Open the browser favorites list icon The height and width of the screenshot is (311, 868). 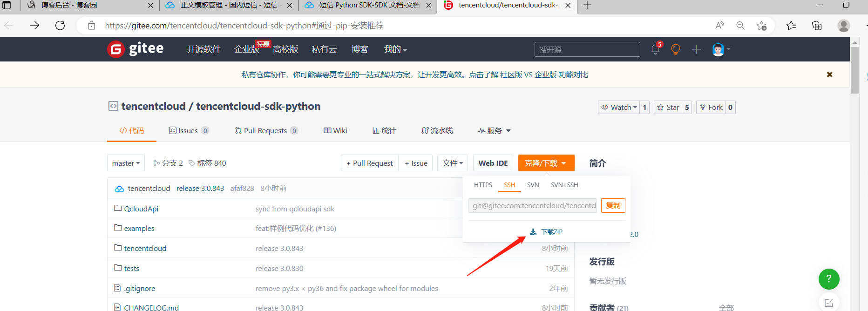point(791,26)
